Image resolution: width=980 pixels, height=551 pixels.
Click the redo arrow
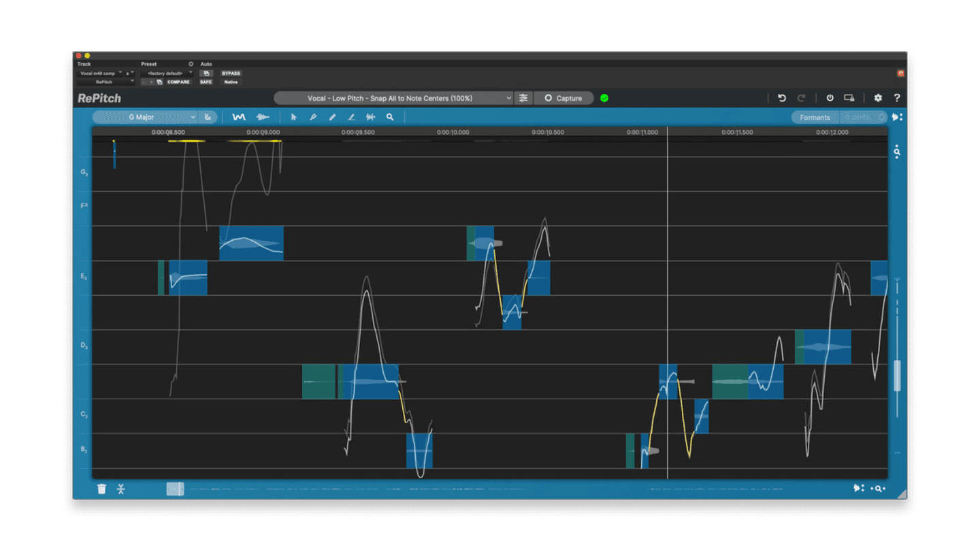(x=802, y=98)
